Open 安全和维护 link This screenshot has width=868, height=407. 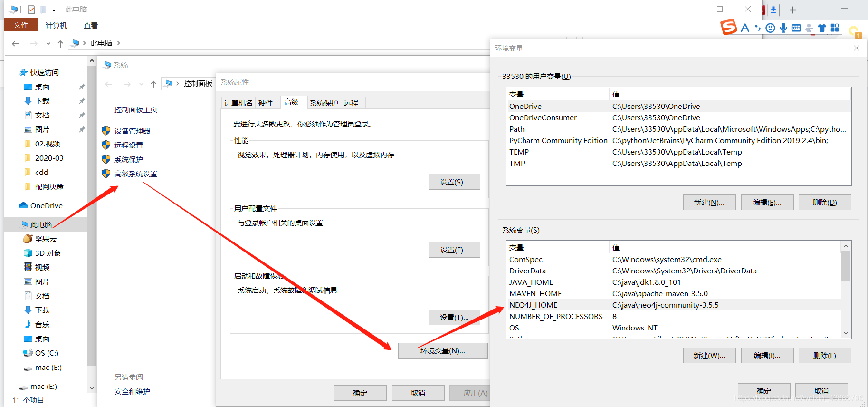coord(132,391)
